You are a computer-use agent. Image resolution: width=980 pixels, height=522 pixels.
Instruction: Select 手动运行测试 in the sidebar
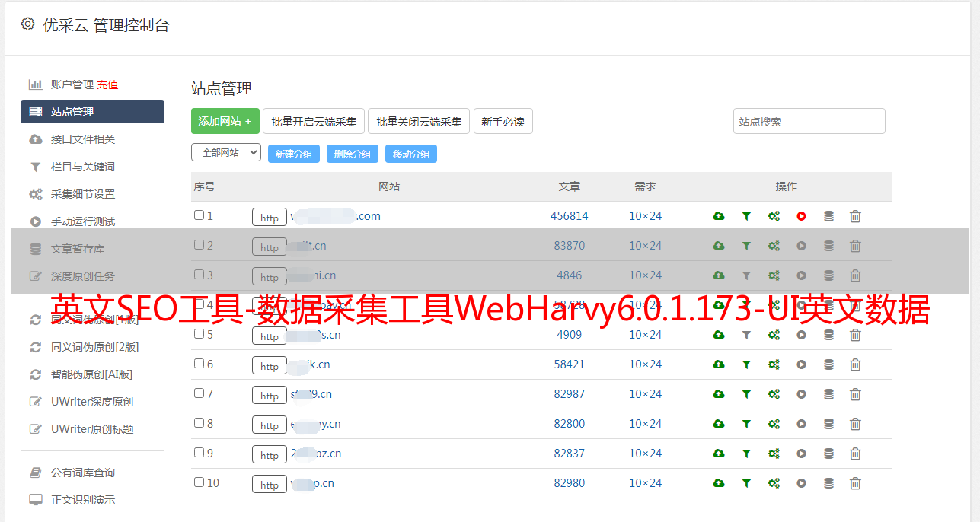[83, 221]
